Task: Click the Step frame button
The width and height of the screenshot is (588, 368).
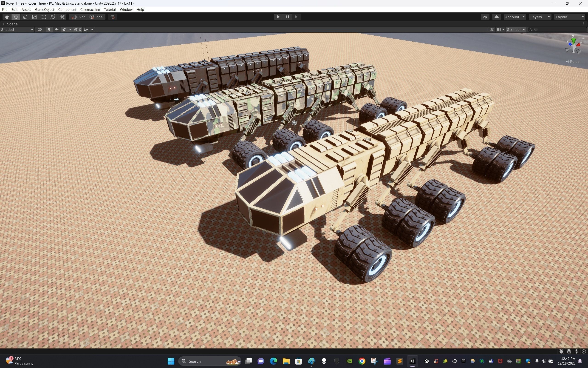Action: click(297, 17)
